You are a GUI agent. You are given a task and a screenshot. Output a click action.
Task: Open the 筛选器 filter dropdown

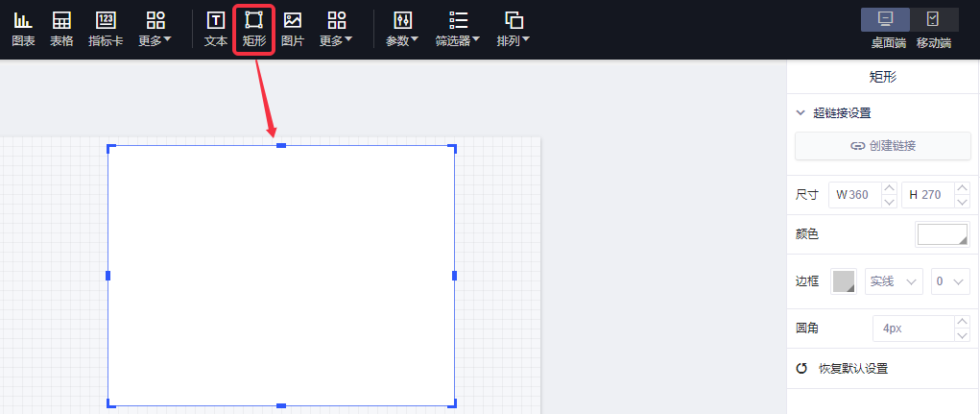458,29
